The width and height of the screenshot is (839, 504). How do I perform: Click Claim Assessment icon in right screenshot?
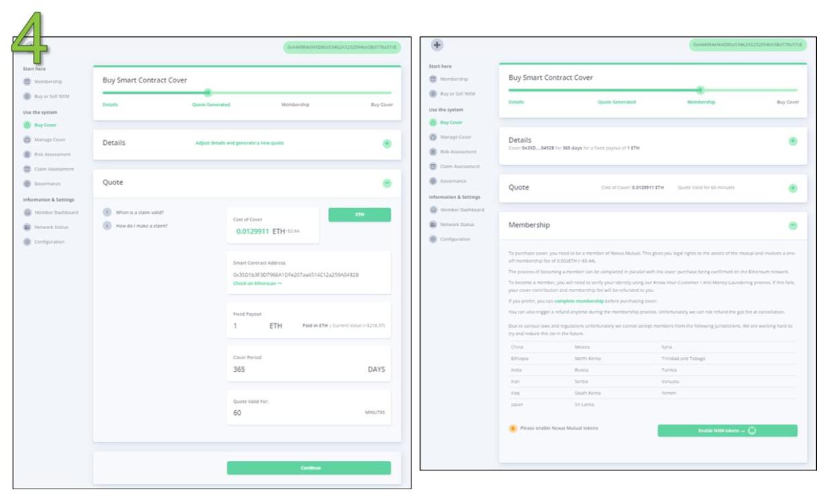(433, 166)
